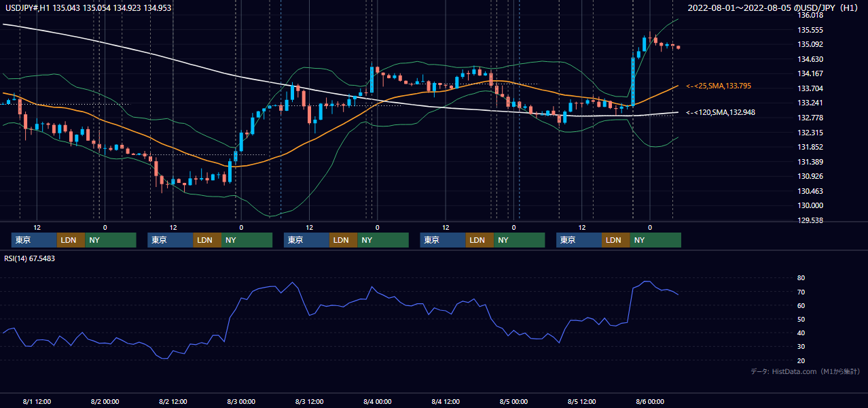Screen dimensions: 868x408
Task: Click RSI scale value 70
Action: pos(801,292)
